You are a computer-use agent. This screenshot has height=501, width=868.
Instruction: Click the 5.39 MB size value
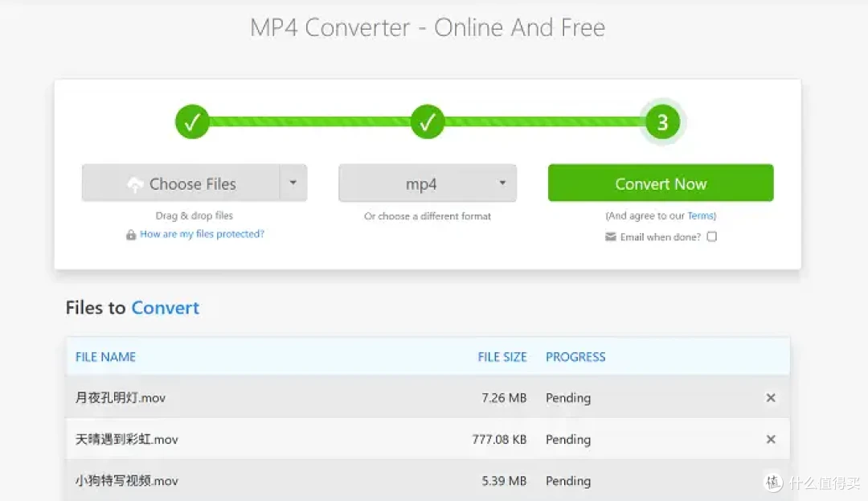tap(504, 481)
